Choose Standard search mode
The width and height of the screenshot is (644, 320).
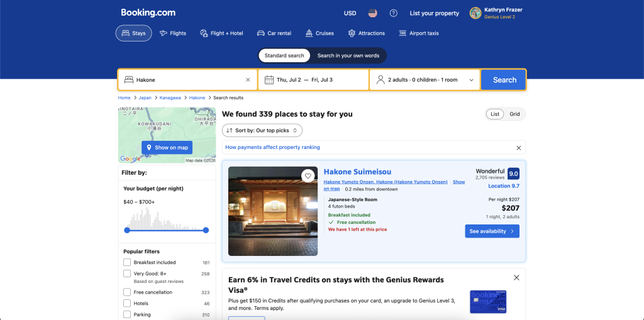[284, 55]
